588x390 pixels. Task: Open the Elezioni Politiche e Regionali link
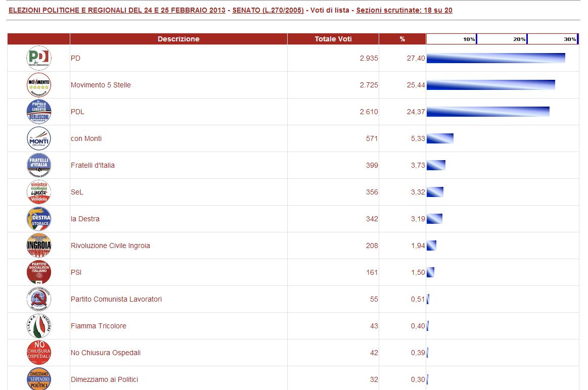click(117, 10)
